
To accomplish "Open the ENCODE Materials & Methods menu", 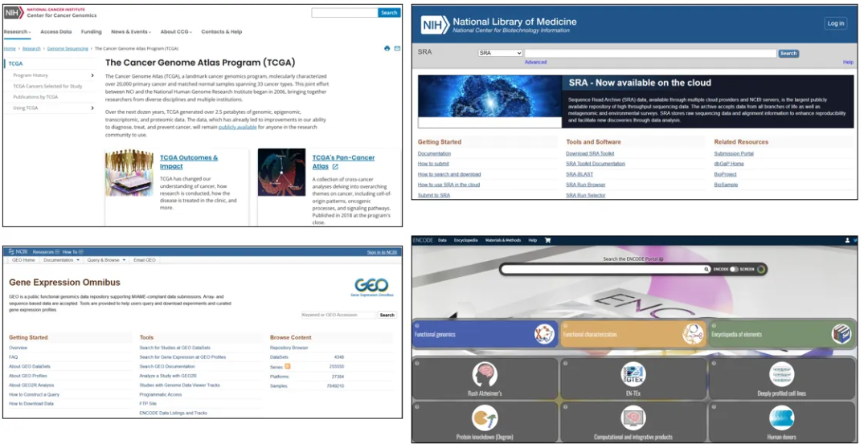I will pyautogui.click(x=503, y=241).
